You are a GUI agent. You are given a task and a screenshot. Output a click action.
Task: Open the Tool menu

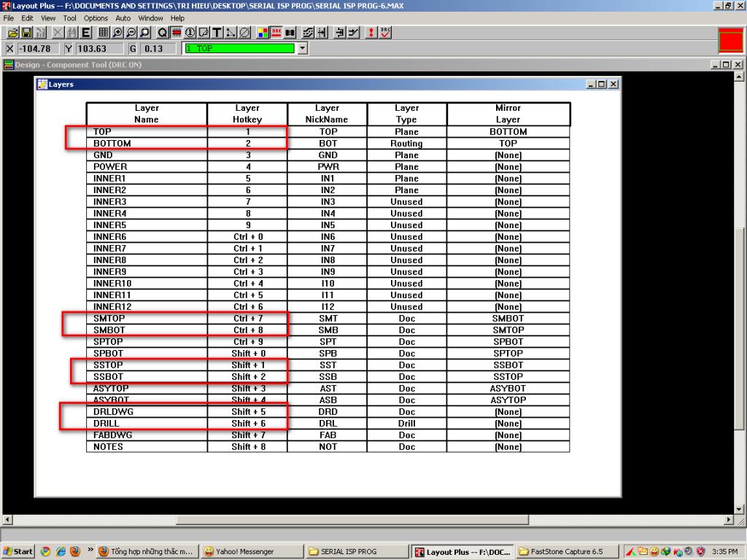tap(69, 18)
